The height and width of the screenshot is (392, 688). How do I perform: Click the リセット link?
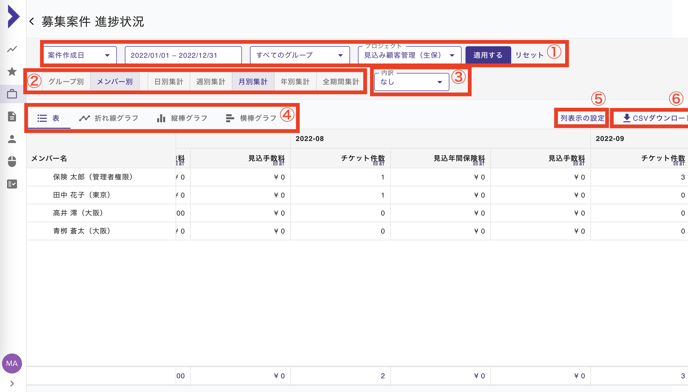pos(529,55)
